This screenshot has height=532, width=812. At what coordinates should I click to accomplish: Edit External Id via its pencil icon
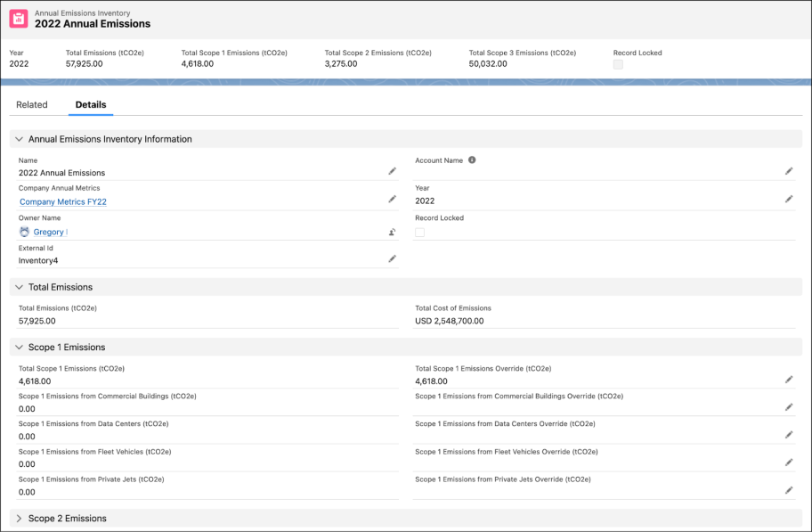click(392, 258)
